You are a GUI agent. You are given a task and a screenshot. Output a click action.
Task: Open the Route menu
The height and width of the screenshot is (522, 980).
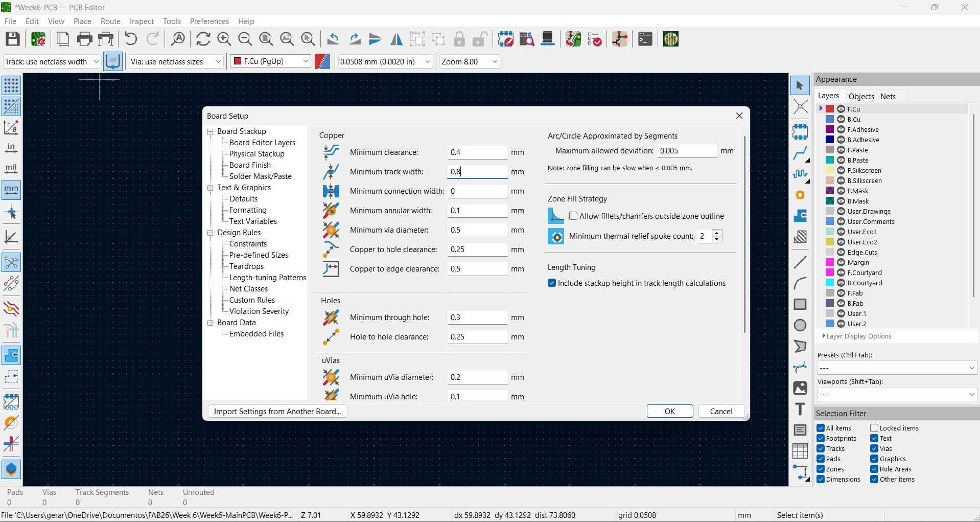point(110,21)
